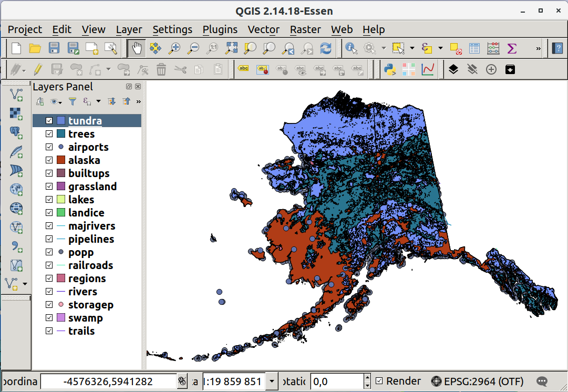568x392 pixels.
Task: Expand the Layers Panel toolbar chevron
Action: pyautogui.click(x=138, y=102)
